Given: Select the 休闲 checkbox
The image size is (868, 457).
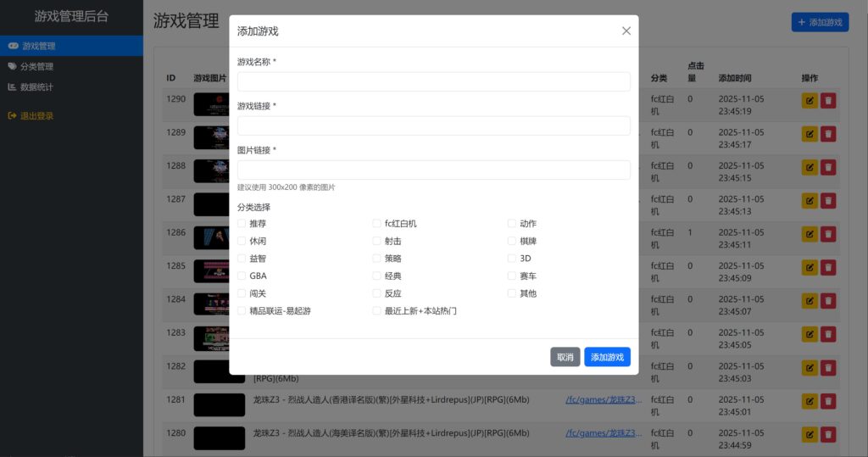Looking at the screenshot, I should [x=242, y=241].
